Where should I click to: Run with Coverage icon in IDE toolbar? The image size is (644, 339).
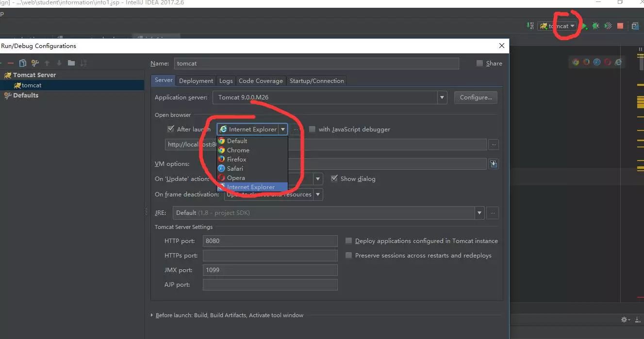click(608, 26)
